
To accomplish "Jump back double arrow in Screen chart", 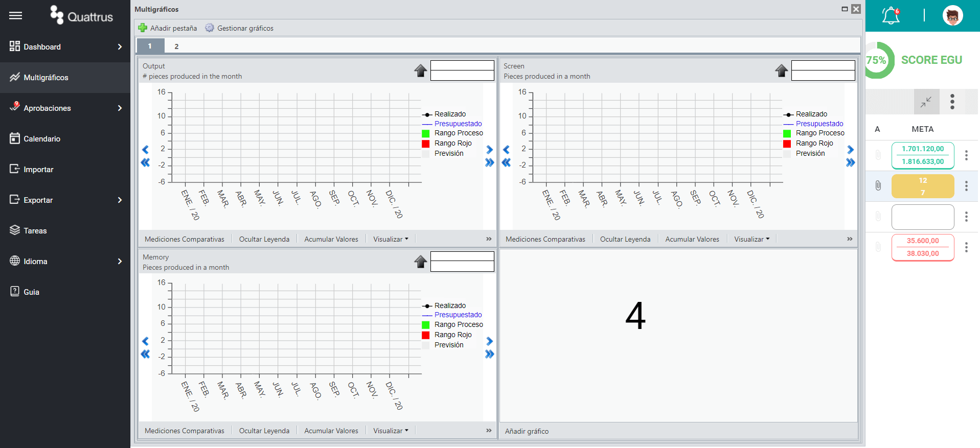I will click(506, 162).
